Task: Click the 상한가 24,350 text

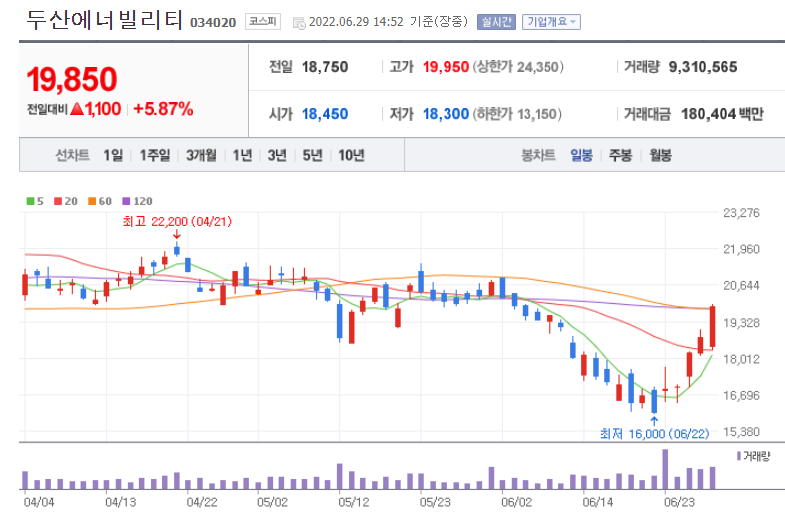Action: (x=518, y=67)
